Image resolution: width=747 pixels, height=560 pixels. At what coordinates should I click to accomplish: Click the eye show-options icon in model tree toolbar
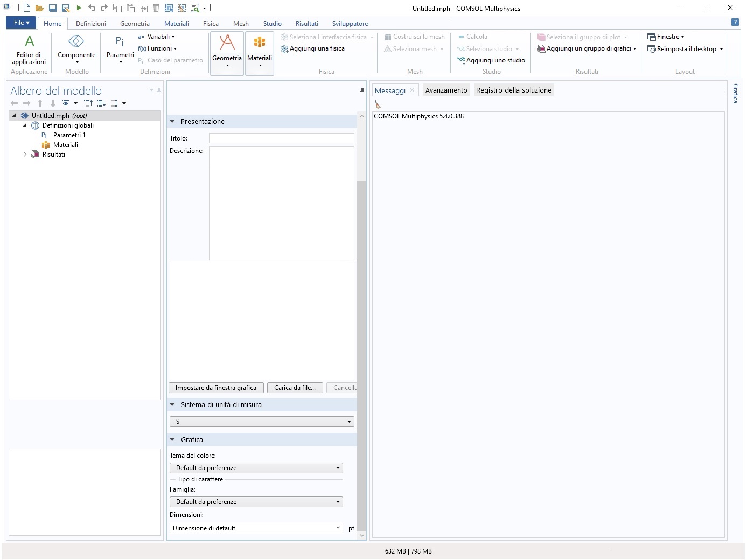point(66,103)
